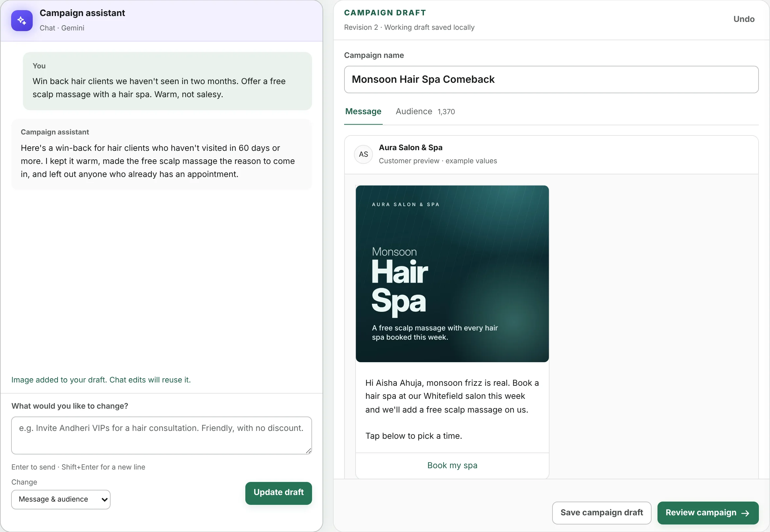The width and height of the screenshot is (770, 532).
Task: Click the 'Revision 2 · Working draft saved locally' text
Action: click(409, 27)
